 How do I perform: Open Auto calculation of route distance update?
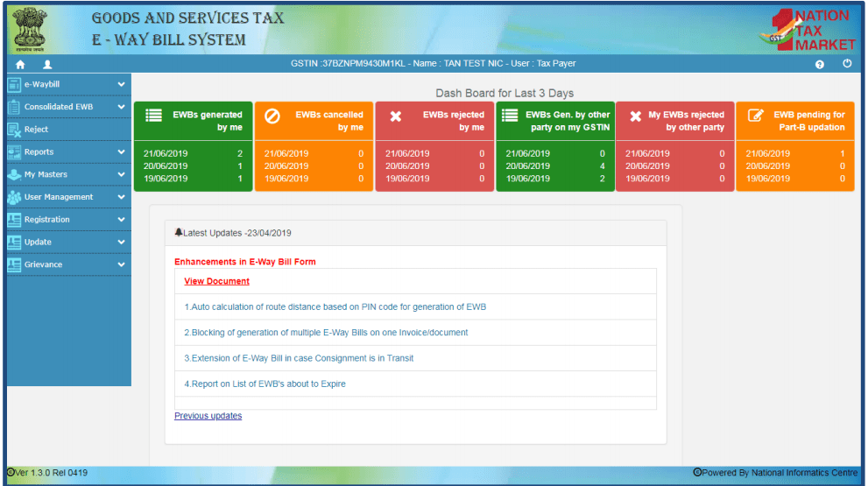pos(335,306)
